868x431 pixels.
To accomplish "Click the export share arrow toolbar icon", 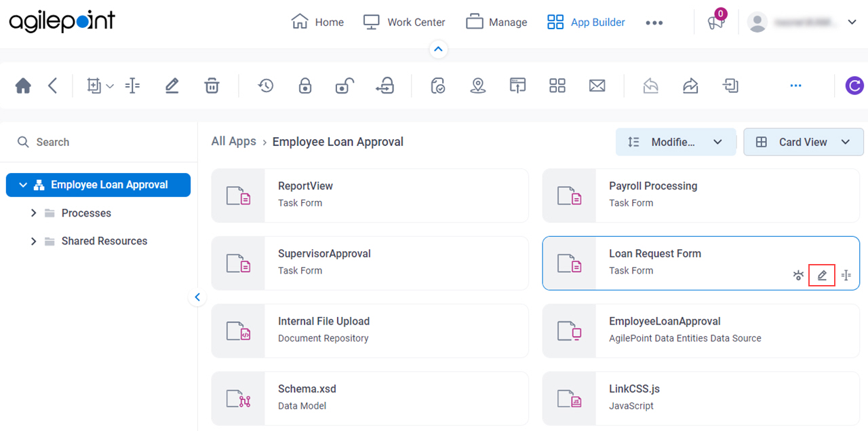I will 690,86.
